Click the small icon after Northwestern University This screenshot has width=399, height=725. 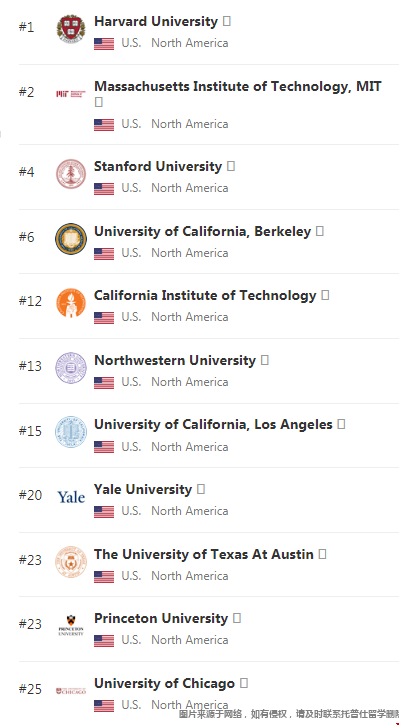pos(264,360)
